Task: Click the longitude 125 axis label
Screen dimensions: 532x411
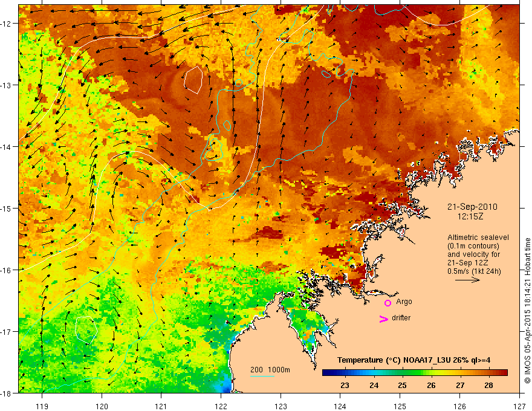Action: [400, 406]
